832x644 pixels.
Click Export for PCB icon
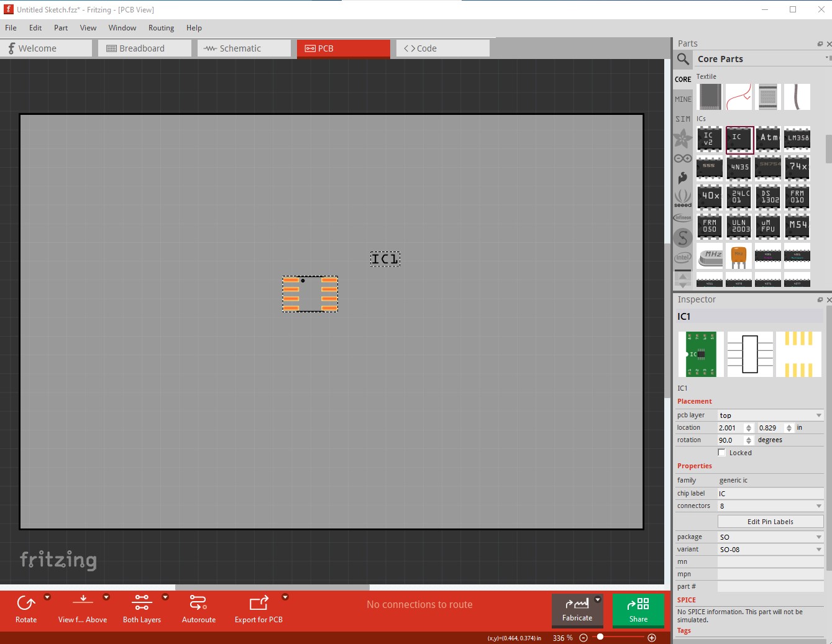tap(258, 603)
